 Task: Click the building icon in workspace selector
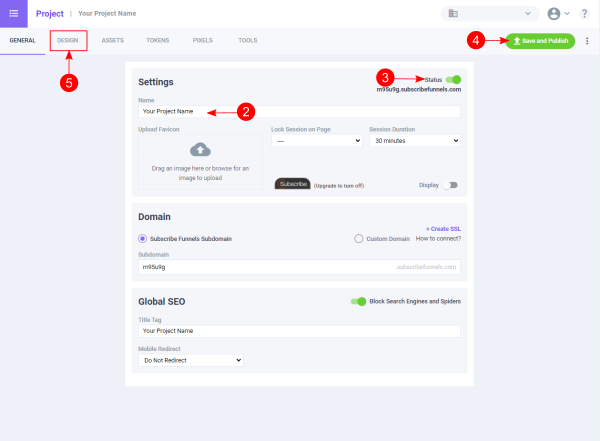pos(453,14)
